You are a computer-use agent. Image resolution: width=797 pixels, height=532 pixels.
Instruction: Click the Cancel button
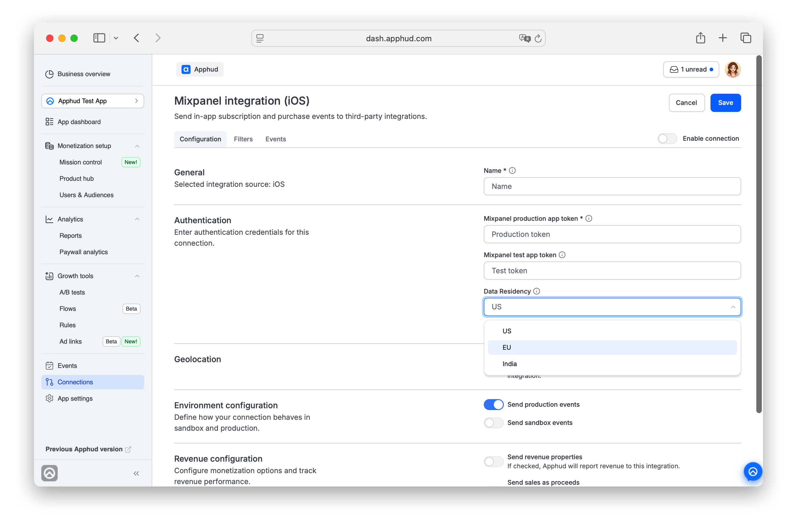(686, 103)
